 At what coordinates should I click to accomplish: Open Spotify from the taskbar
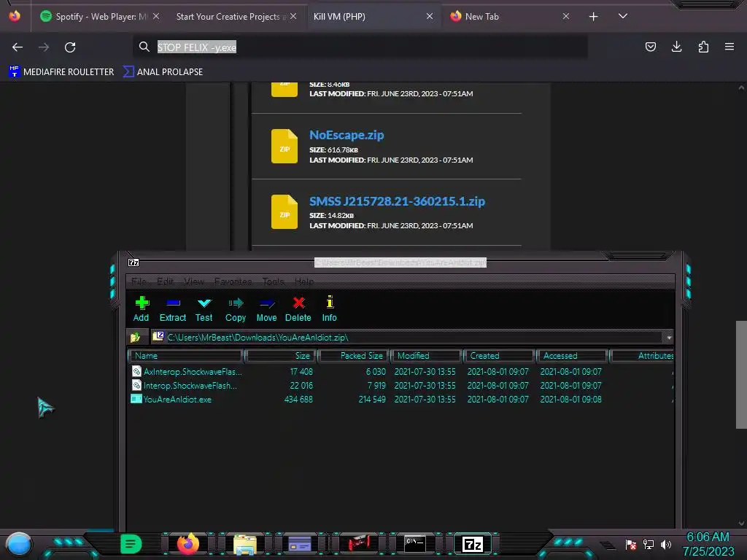pyautogui.click(x=131, y=544)
